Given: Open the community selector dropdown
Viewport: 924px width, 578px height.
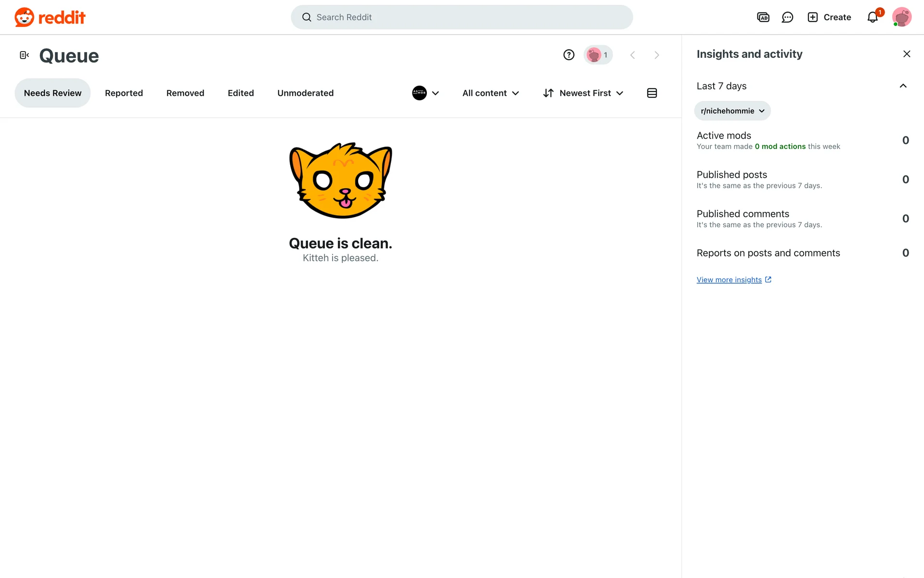Looking at the screenshot, I should pos(425,93).
